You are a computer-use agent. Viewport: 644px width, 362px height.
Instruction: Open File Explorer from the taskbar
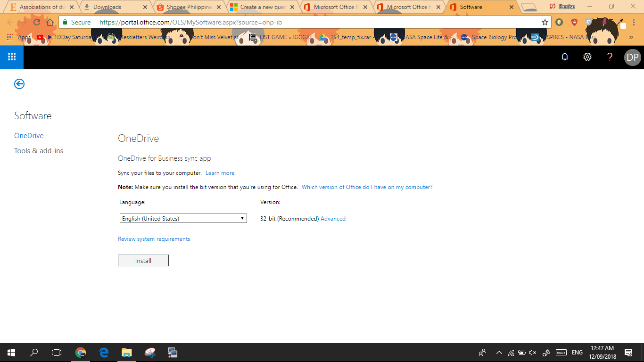click(x=126, y=353)
